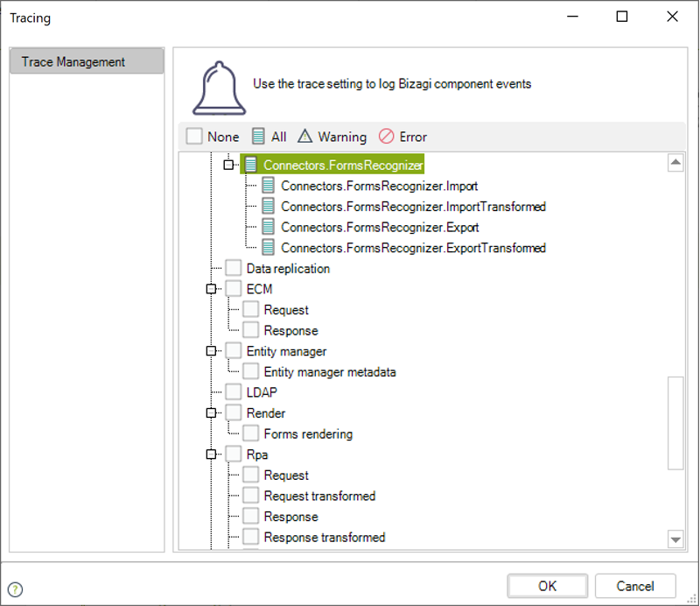Collapse the Connectors.FormsRecognizer tree node
Viewport: 700px width, 606px height.
(228, 165)
